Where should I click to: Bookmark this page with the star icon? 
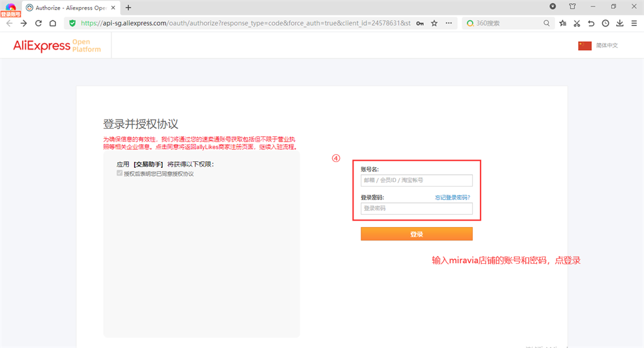point(434,23)
